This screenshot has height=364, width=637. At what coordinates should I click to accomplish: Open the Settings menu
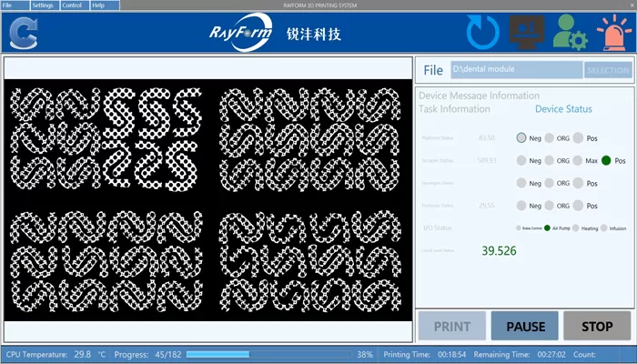[43, 5]
